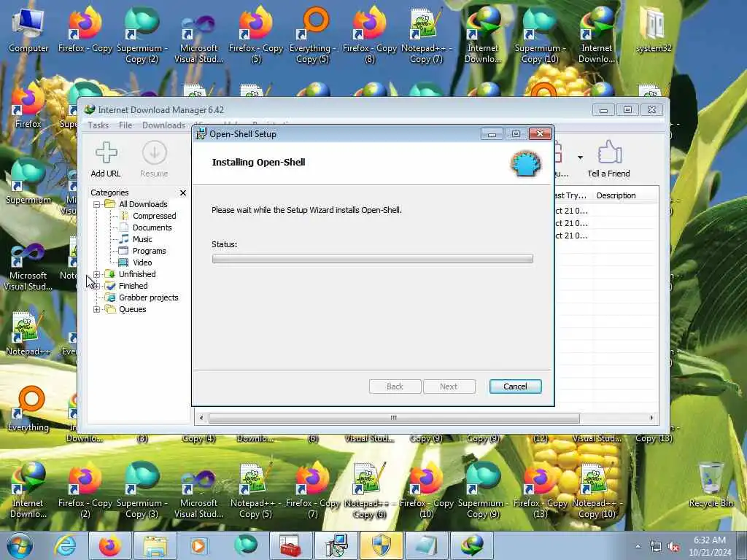Open Windows Media Player taskbar icon

(200, 545)
